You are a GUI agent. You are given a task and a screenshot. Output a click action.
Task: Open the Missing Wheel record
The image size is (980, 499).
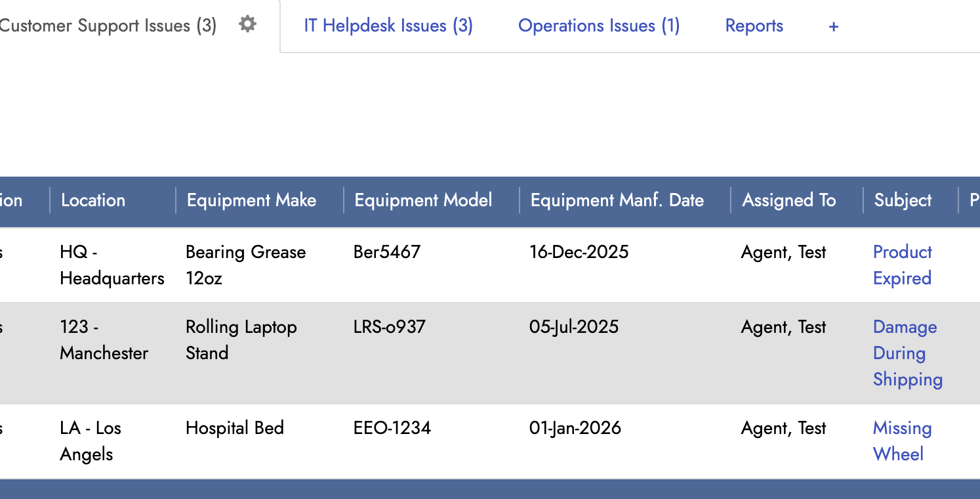[902, 441]
